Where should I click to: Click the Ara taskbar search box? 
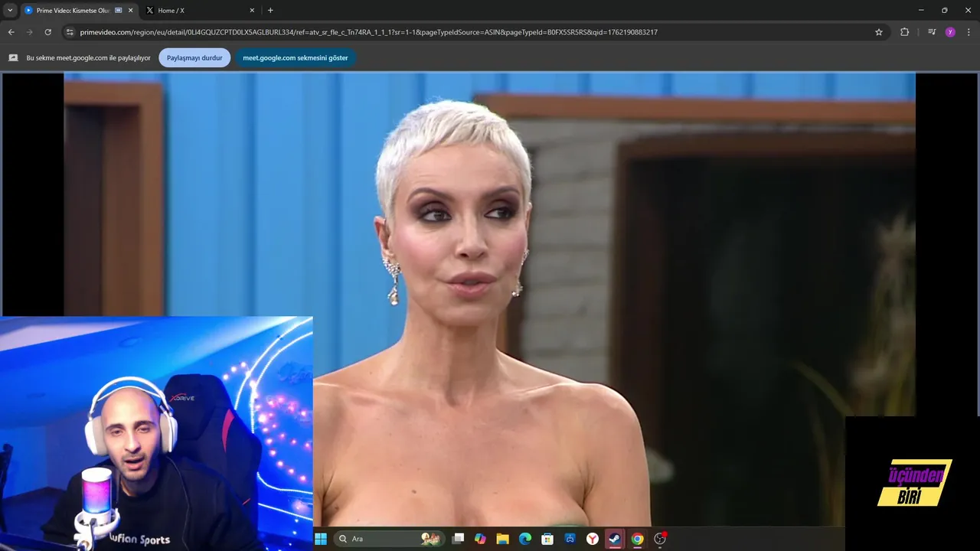point(390,539)
